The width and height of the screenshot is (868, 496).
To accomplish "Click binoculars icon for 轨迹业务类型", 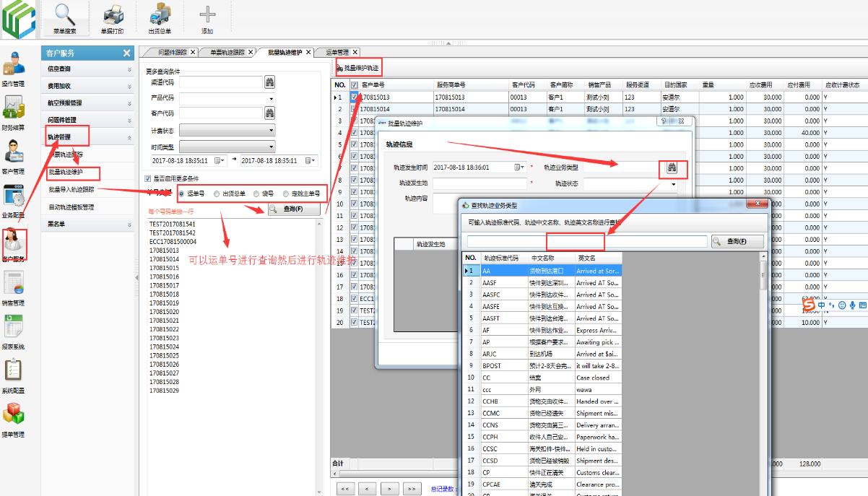I will pyautogui.click(x=672, y=167).
